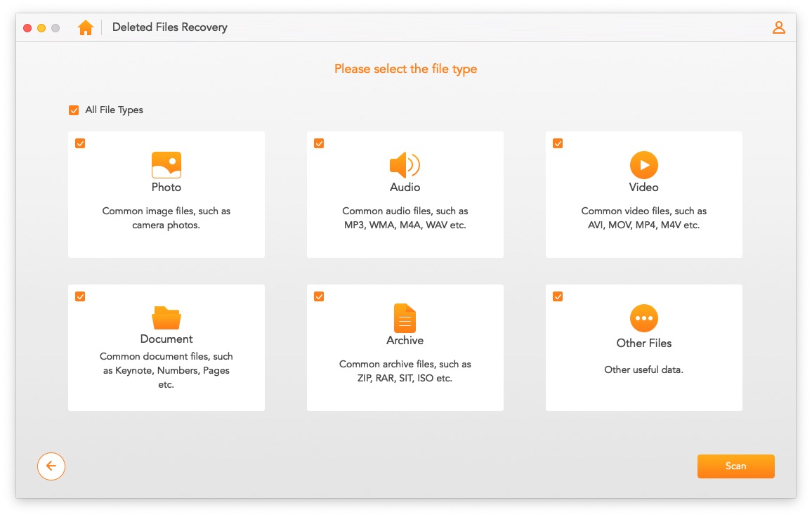Deselect the Document card checkbox
This screenshot has height=517, width=812.
pos(80,296)
